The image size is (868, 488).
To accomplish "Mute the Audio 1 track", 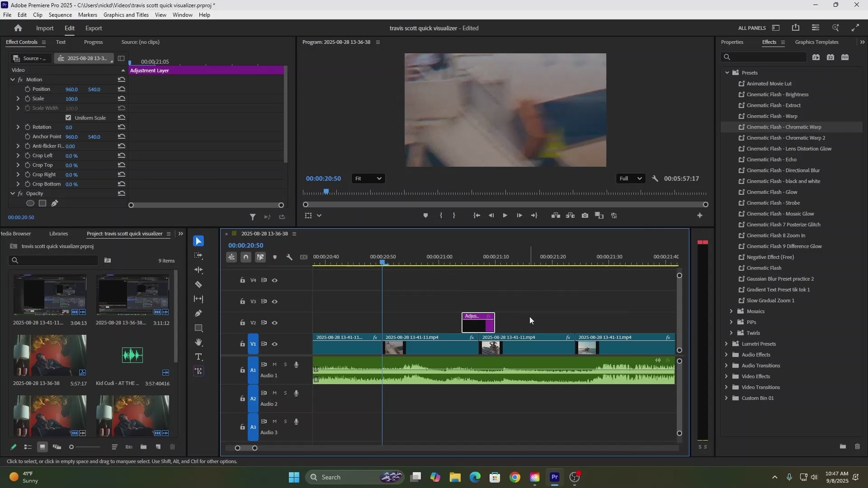I will [274, 364].
